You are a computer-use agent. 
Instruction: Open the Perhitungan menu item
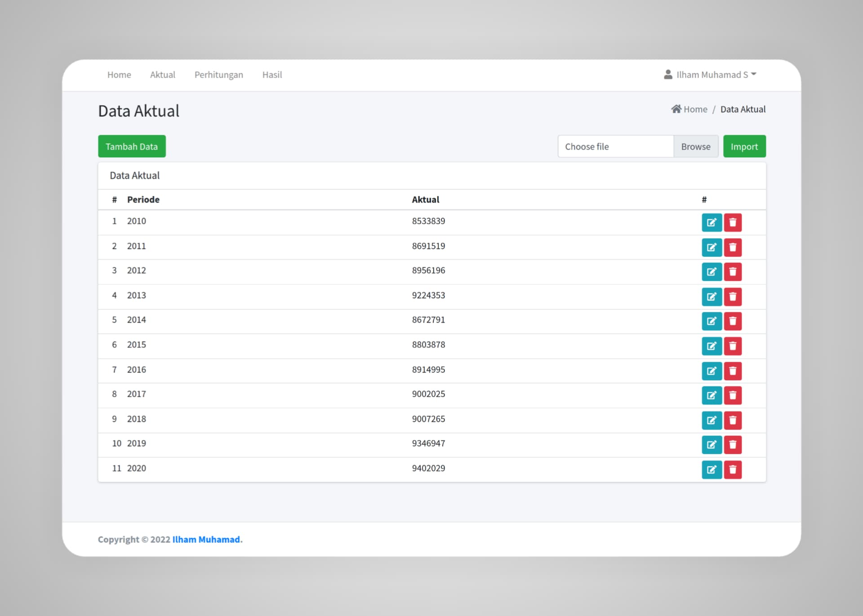(x=218, y=75)
